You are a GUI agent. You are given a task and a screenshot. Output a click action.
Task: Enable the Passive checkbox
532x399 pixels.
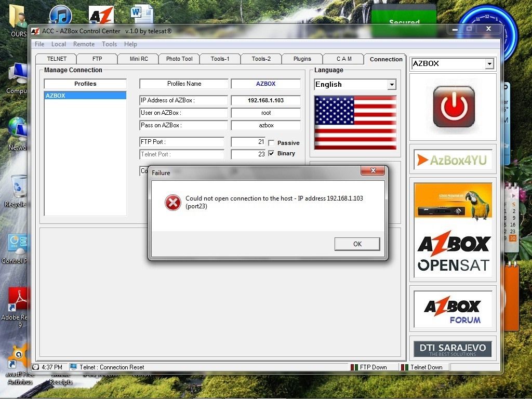coord(271,143)
